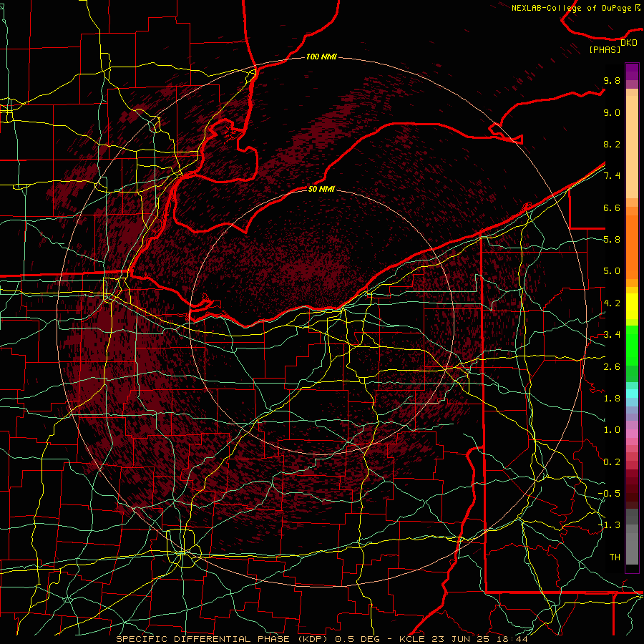This screenshot has height=644, width=644.
Task: Click the 0.2 value on the color scale
Action: point(612,462)
